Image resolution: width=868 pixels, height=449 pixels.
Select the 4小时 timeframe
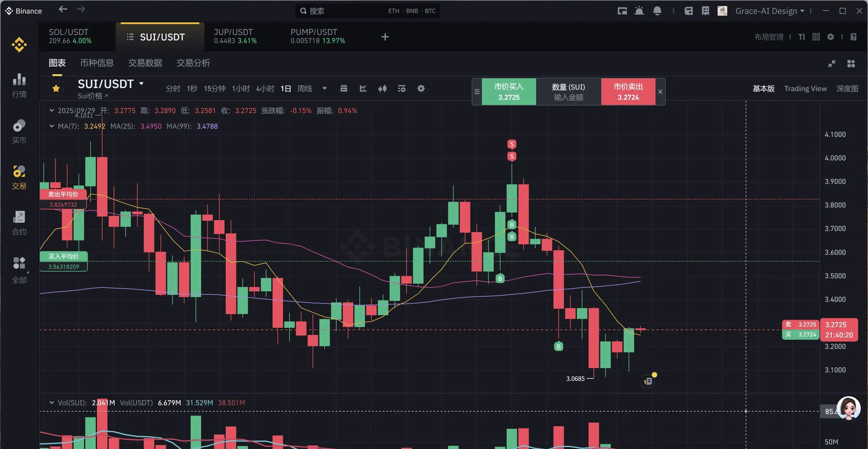click(x=265, y=88)
